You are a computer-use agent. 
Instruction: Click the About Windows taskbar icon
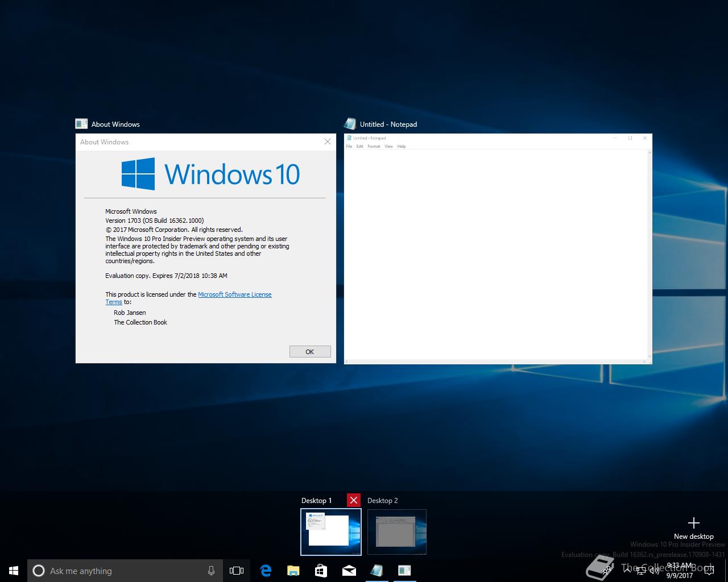(404, 571)
